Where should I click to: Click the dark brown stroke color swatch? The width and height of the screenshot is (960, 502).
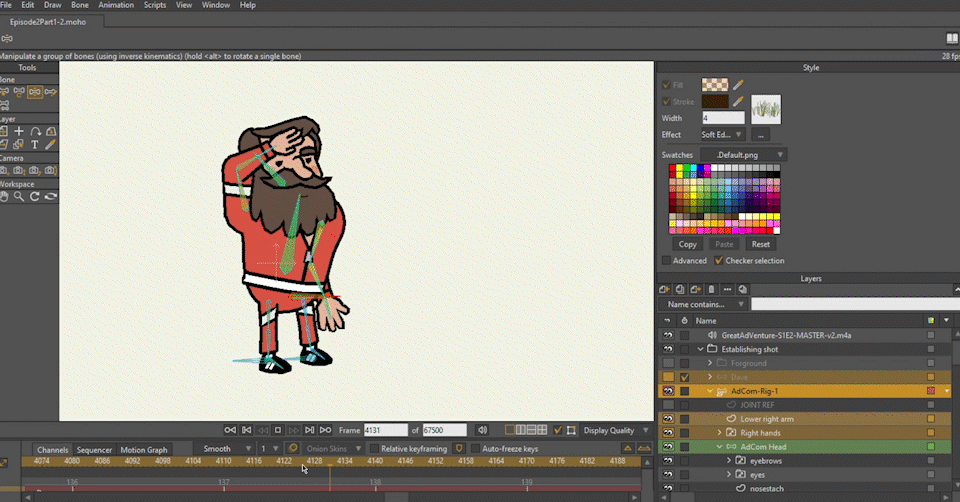point(714,102)
